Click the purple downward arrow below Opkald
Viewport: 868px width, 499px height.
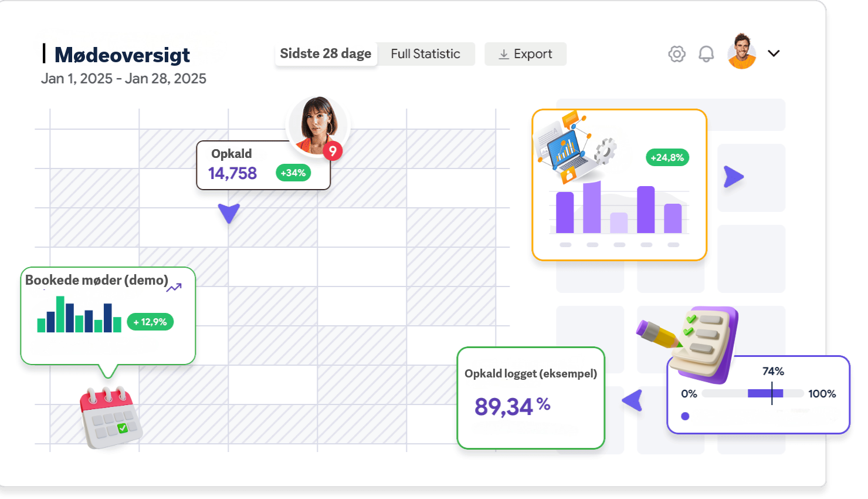point(229,213)
